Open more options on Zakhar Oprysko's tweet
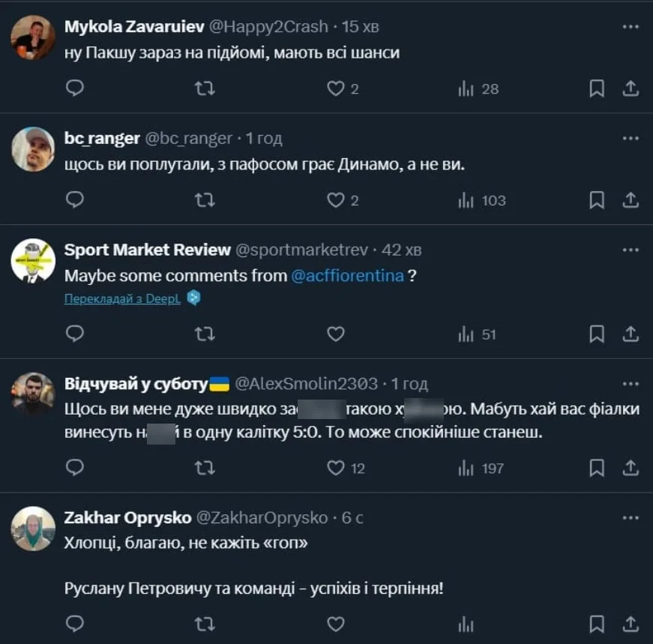 click(631, 517)
